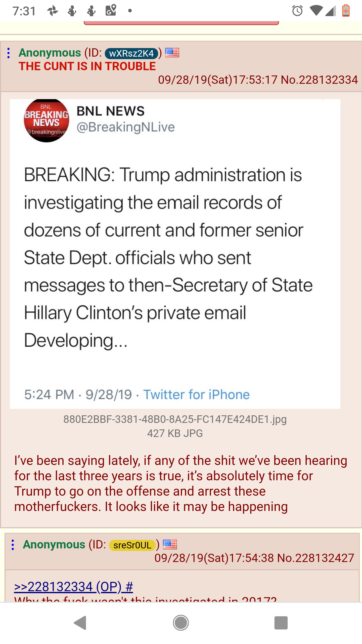Screen dimensions: 362x644
Task: Tap the alarm icon in status bar
Action: (297, 11)
